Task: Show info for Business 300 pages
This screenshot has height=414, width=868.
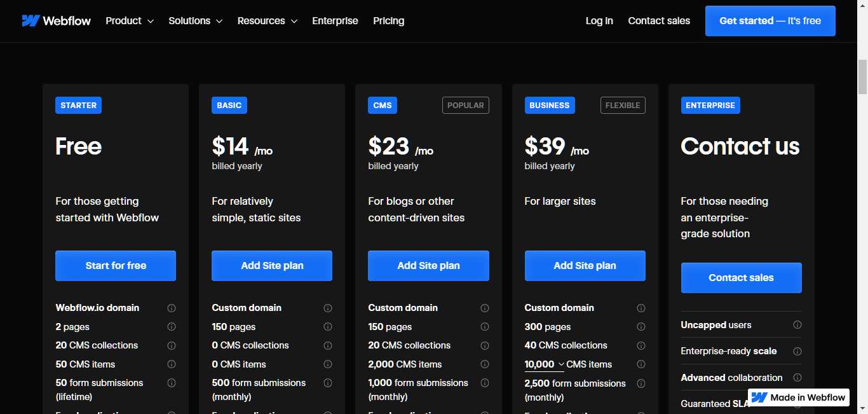Action: (x=641, y=327)
